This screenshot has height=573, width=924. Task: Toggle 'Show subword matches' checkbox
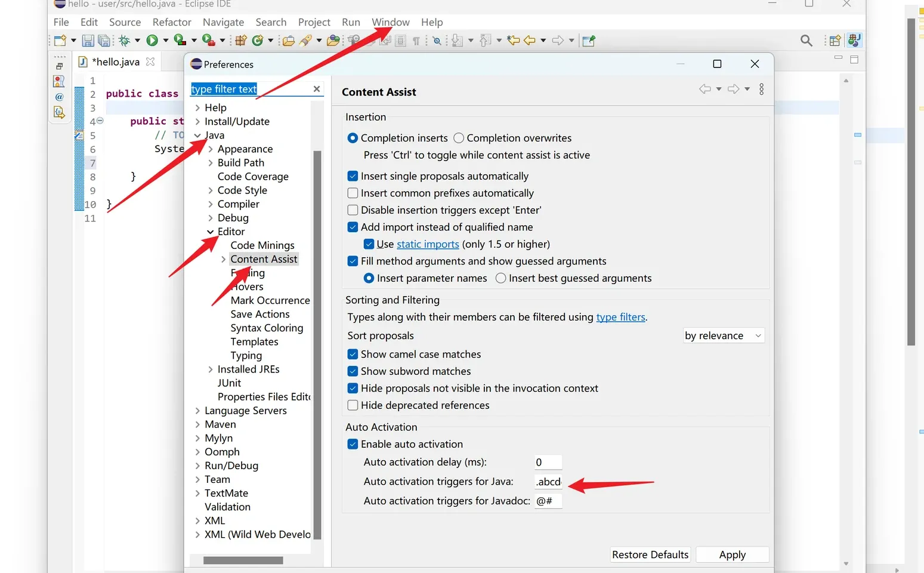tap(353, 371)
